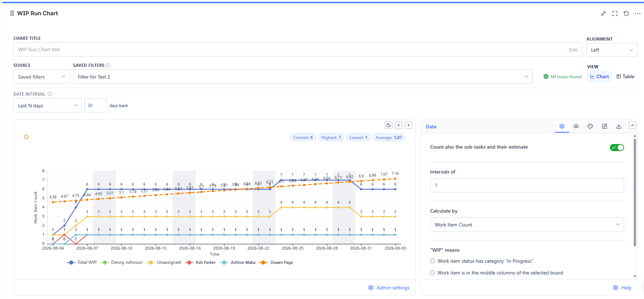The image size is (644, 299).
Task: Go to the next chart period
Action: click(x=408, y=125)
